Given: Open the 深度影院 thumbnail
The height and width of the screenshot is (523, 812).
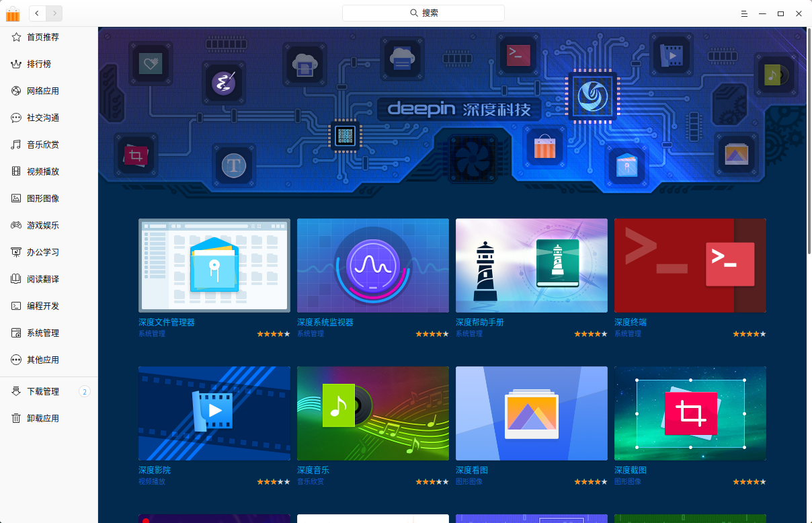Looking at the screenshot, I should (214, 413).
